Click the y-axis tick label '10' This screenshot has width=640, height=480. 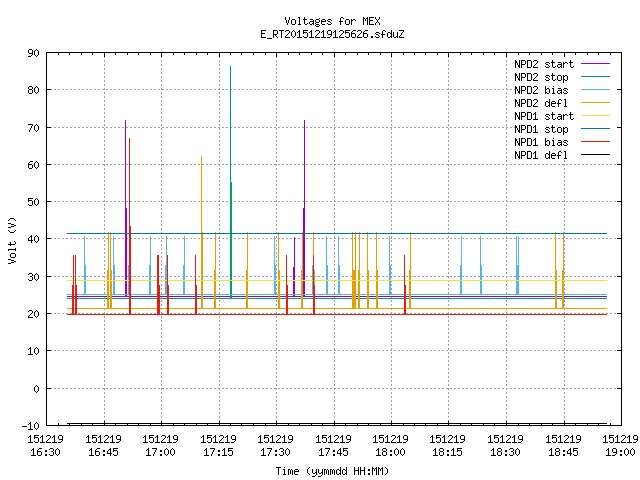click(33, 351)
